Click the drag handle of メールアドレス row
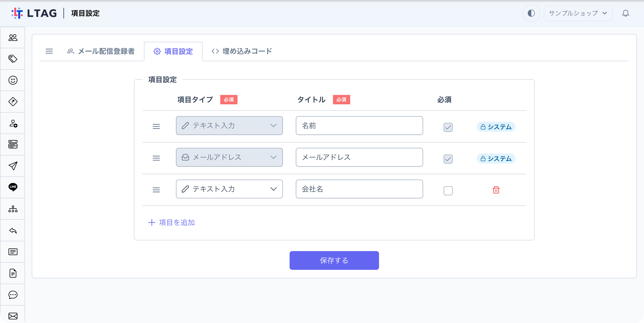 click(x=156, y=158)
